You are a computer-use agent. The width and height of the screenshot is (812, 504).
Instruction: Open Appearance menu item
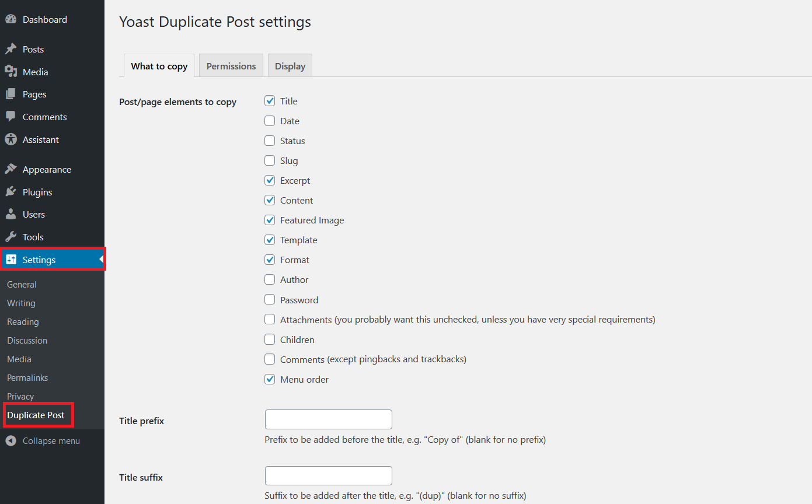click(47, 169)
